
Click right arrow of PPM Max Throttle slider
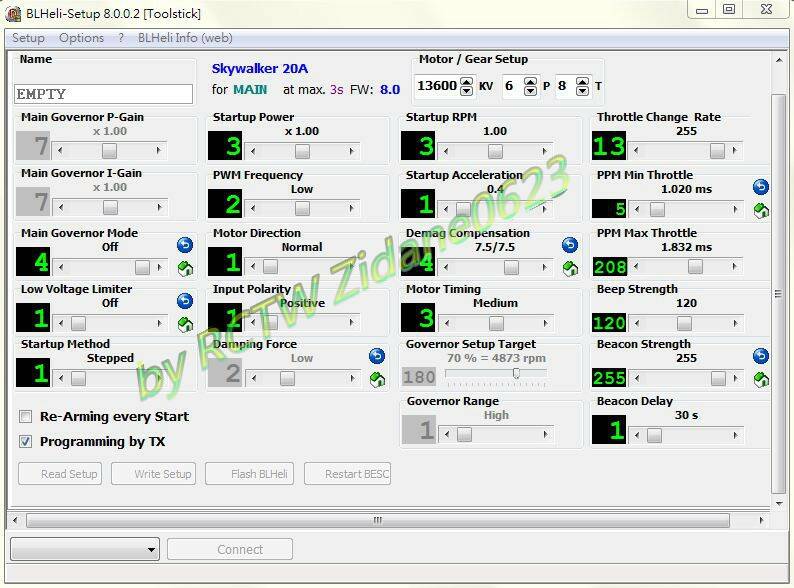point(735,266)
